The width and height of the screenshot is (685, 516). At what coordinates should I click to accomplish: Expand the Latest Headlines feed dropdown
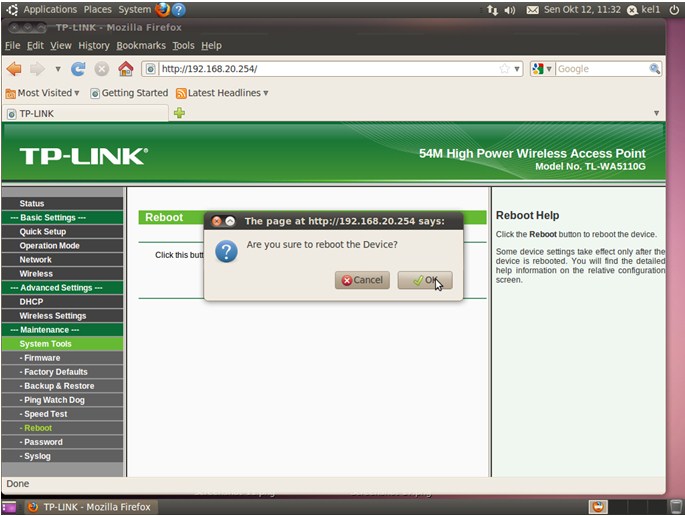222,93
